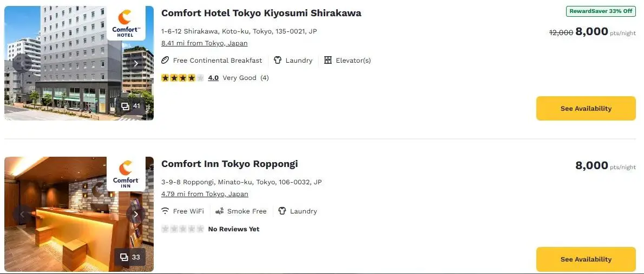Show previous photo of Comfort Hotel Kiyosumi Shirakawa
Screen dimensions: 644x274
point(22,63)
